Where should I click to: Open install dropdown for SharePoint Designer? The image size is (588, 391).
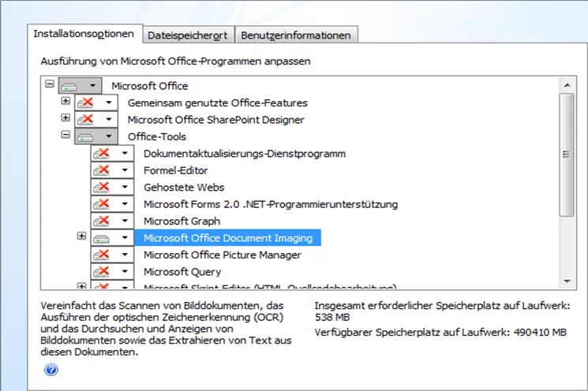click(x=109, y=119)
